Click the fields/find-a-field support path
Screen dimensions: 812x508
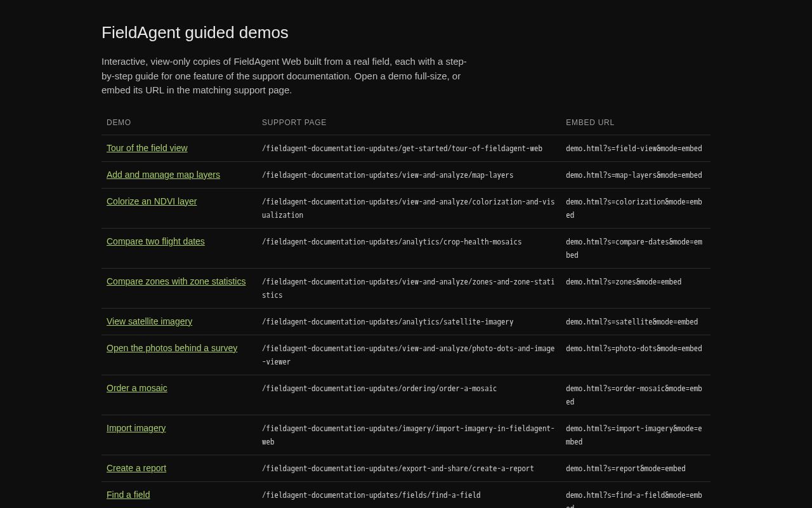click(371, 495)
